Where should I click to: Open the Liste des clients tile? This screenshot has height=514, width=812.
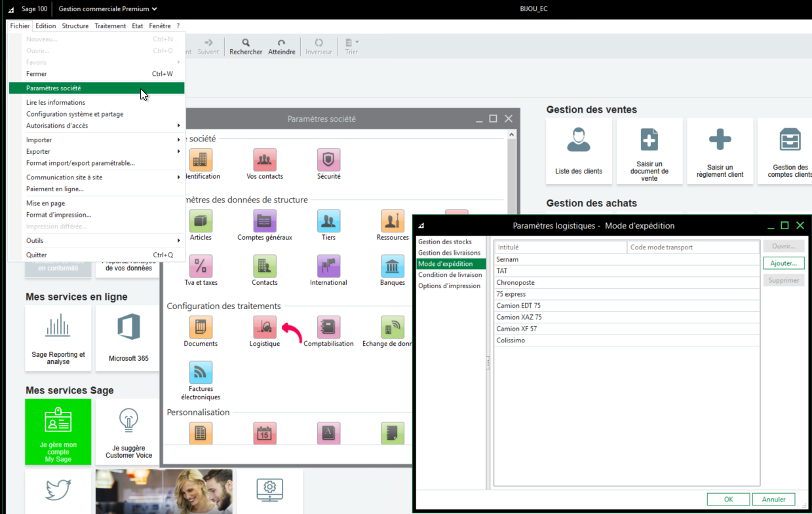[x=579, y=151]
